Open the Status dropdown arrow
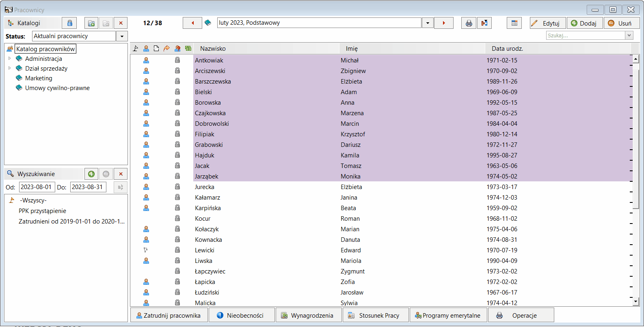644x327 pixels. pyautogui.click(x=122, y=36)
